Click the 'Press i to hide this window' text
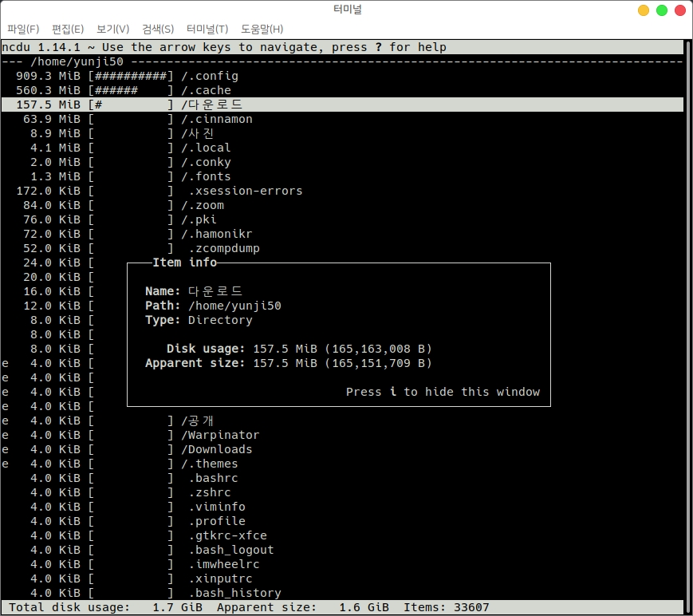Screen dimensions: 693x616 (x=443, y=392)
